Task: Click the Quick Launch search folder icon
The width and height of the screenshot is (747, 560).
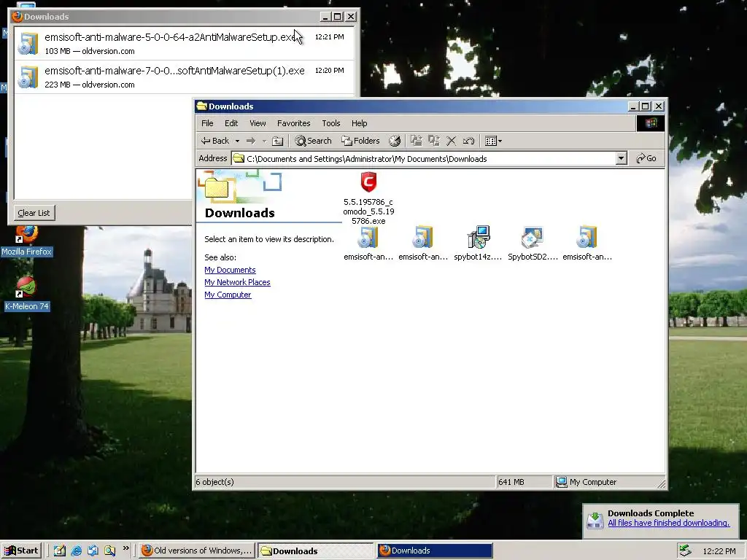Action: 110,551
